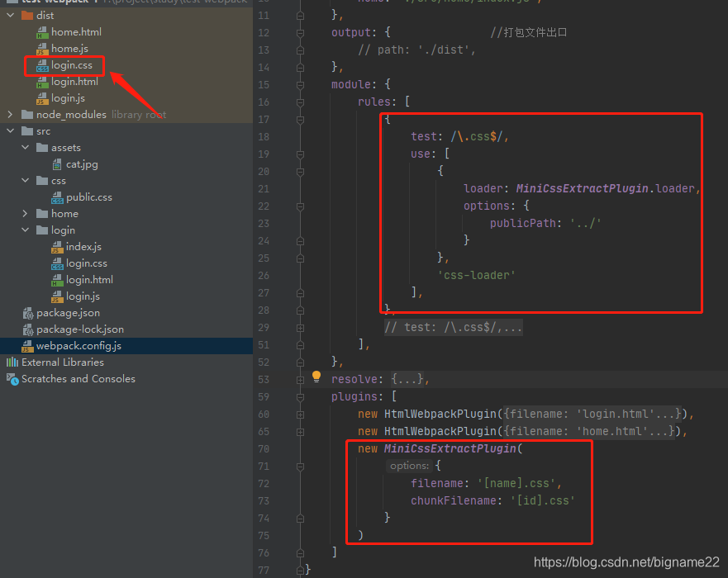Click the filename '[name].css' value

(x=516, y=483)
